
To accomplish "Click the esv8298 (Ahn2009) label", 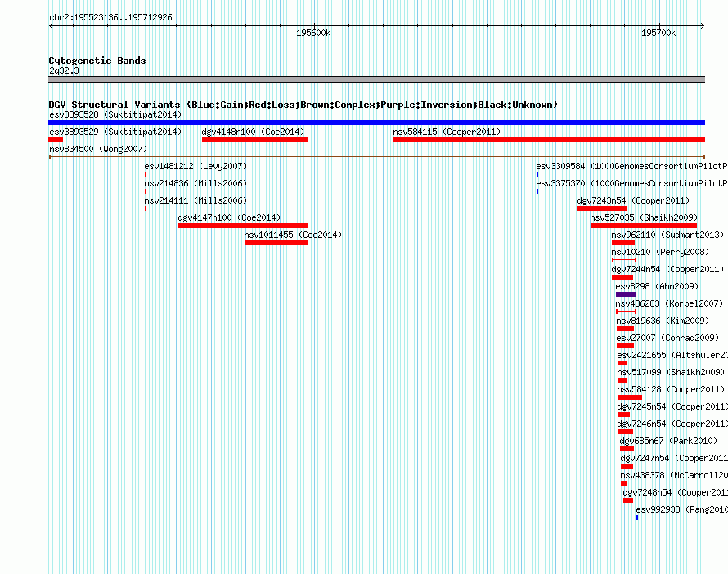I will [x=657, y=286].
